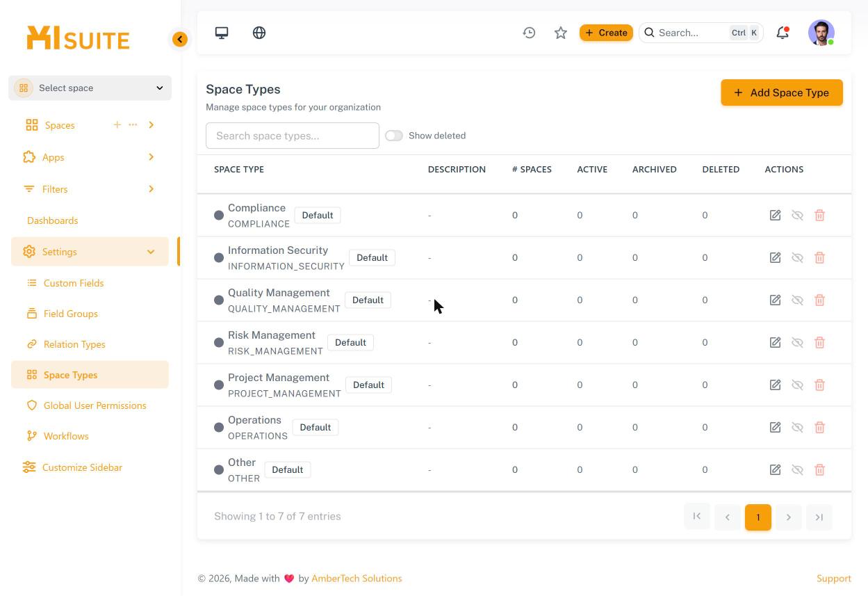Image resolution: width=868 pixels, height=596 pixels.
Task: Edit the Quality Management space type
Action: 775,300
